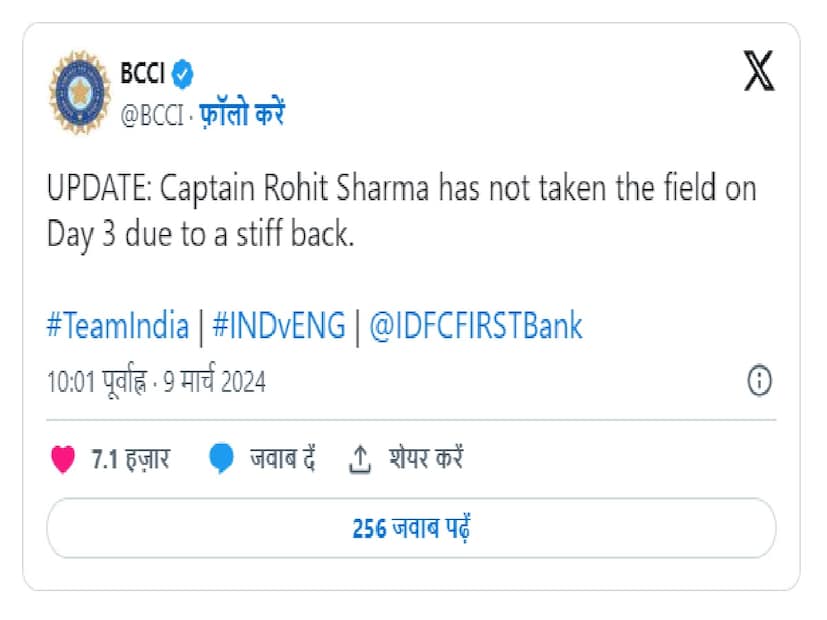Open the #INDvENG hashtag
This screenshot has height=620, width=827.
tap(278, 326)
